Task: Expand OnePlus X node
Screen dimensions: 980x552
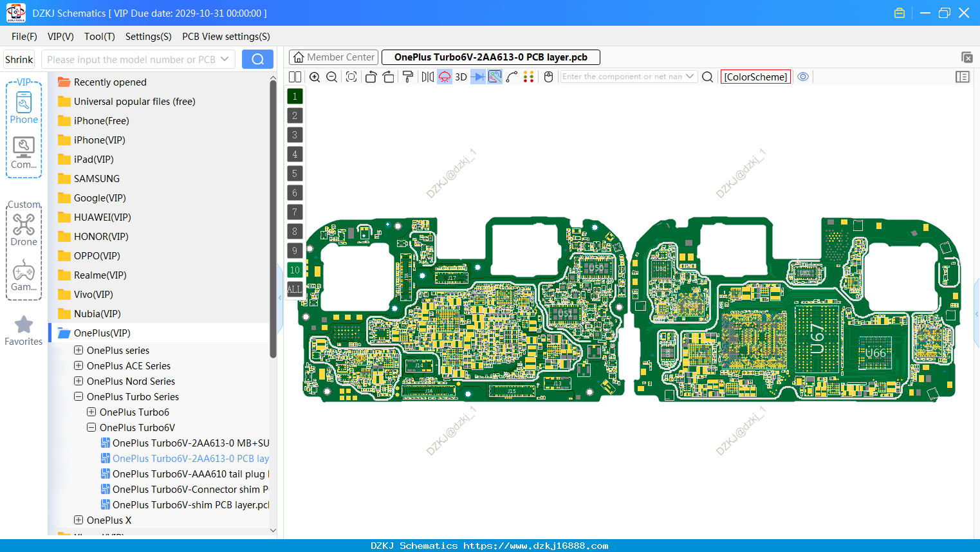Action: click(x=79, y=520)
